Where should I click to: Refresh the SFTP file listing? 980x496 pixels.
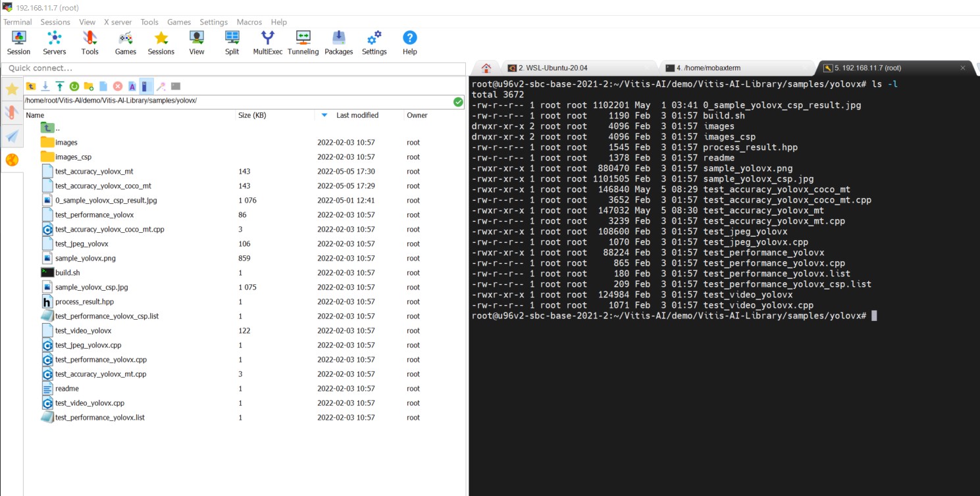coord(74,86)
